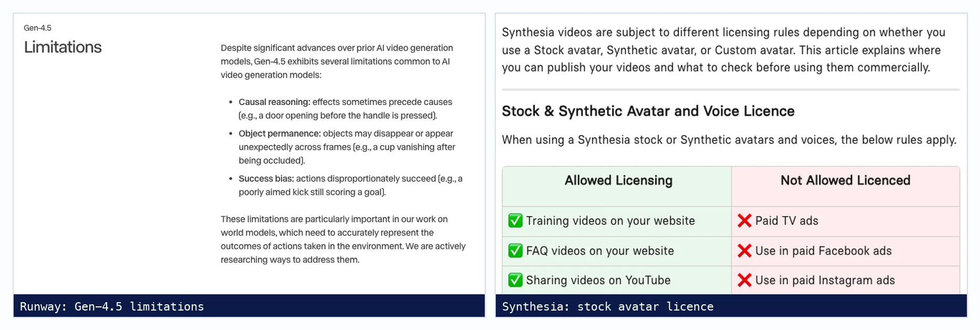Select the 'Limitations' heading
The width and height of the screenshot is (980, 330).
tap(62, 47)
